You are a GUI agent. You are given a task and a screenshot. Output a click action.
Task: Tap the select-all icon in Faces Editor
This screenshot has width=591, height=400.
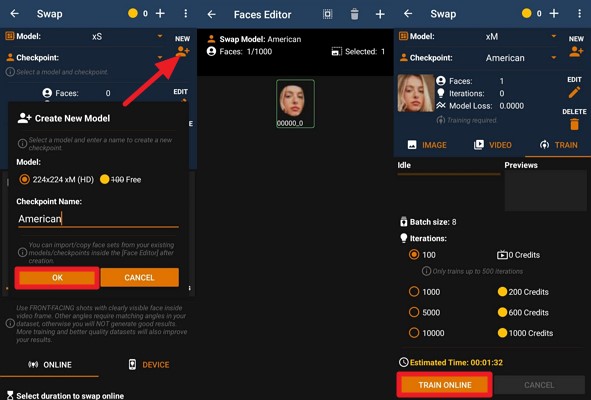point(328,14)
